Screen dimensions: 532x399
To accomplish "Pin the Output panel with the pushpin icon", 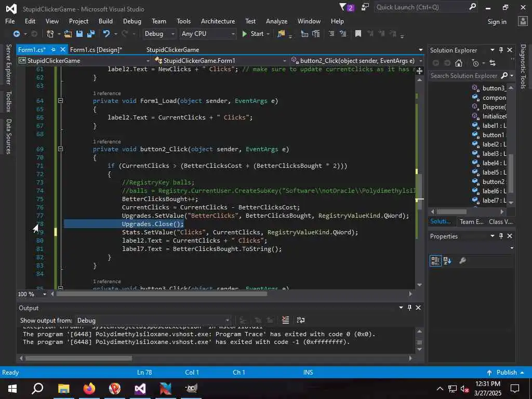I will point(409,308).
